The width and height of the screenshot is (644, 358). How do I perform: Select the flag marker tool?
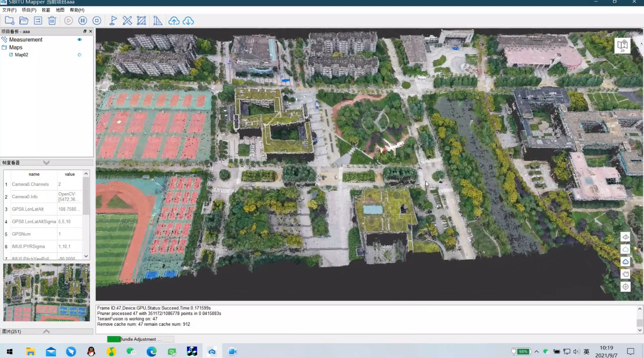tap(113, 21)
